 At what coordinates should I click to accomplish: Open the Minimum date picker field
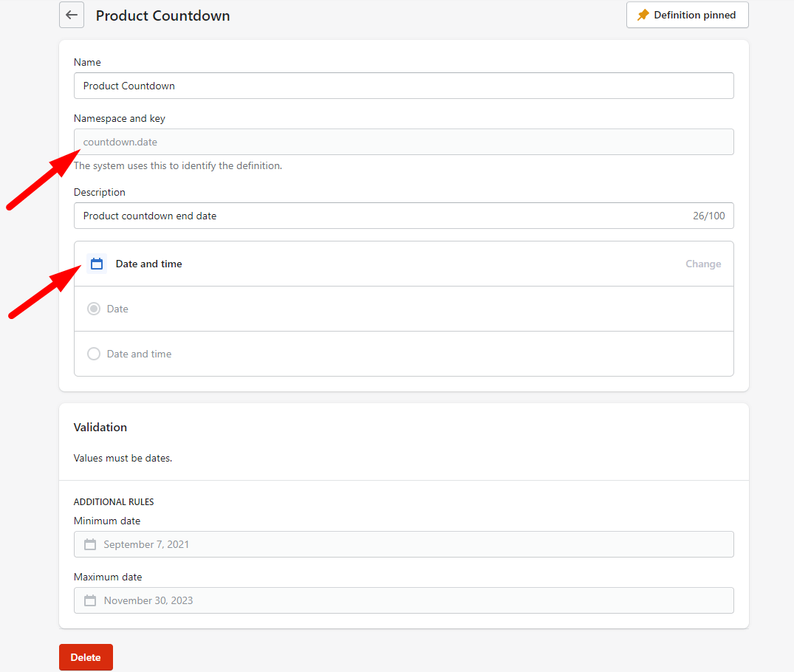coord(403,544)
